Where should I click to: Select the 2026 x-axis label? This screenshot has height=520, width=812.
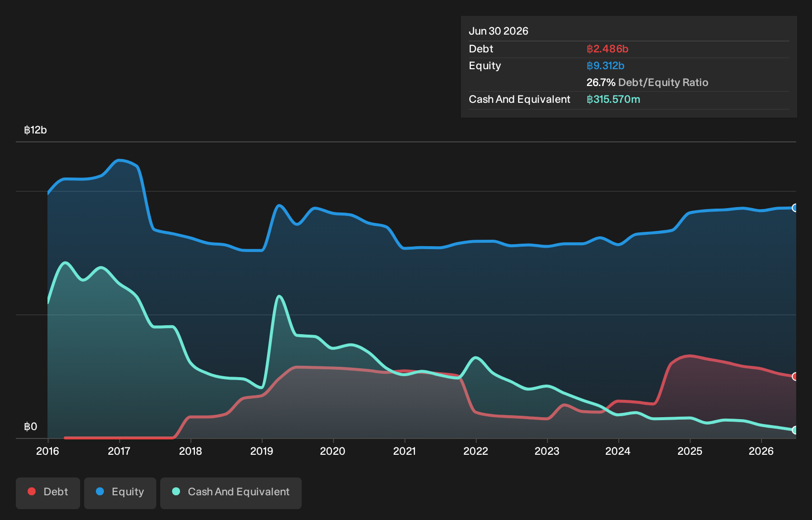(761, 451)
